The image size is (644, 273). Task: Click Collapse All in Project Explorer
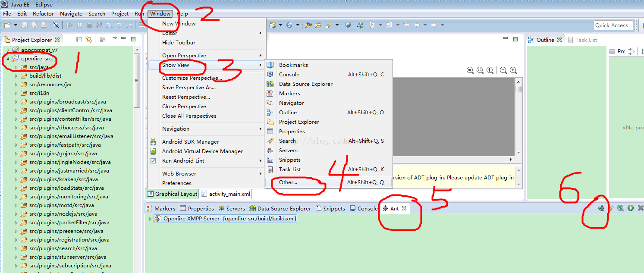(79, 40)
